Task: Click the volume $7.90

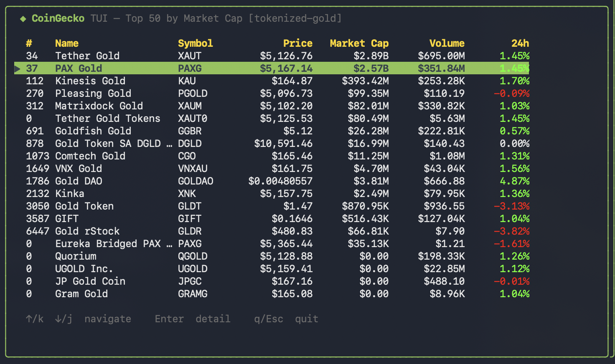Action: pos(450,231)
